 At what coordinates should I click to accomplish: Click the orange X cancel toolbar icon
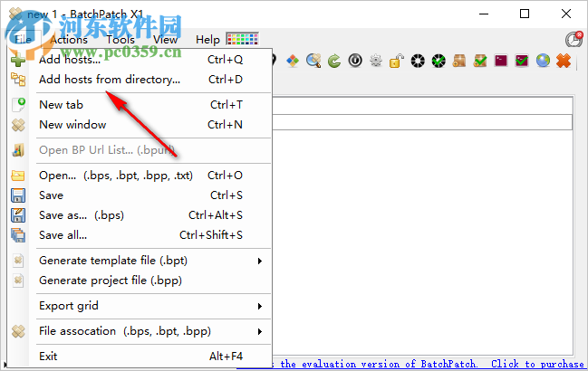tap(564, 61)
